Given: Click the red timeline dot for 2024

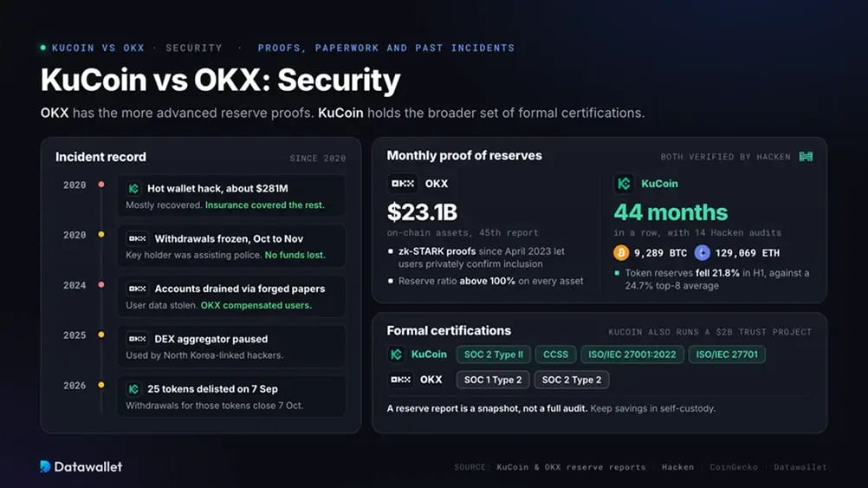Looking at the screenshot, I should pyautogui.click(x=101, y=284).
